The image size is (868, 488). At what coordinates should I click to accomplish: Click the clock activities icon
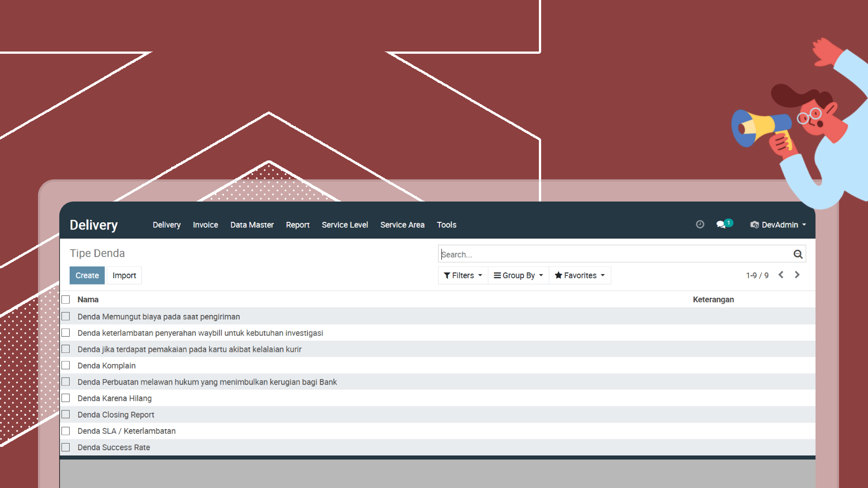click(x=700, y=225)
